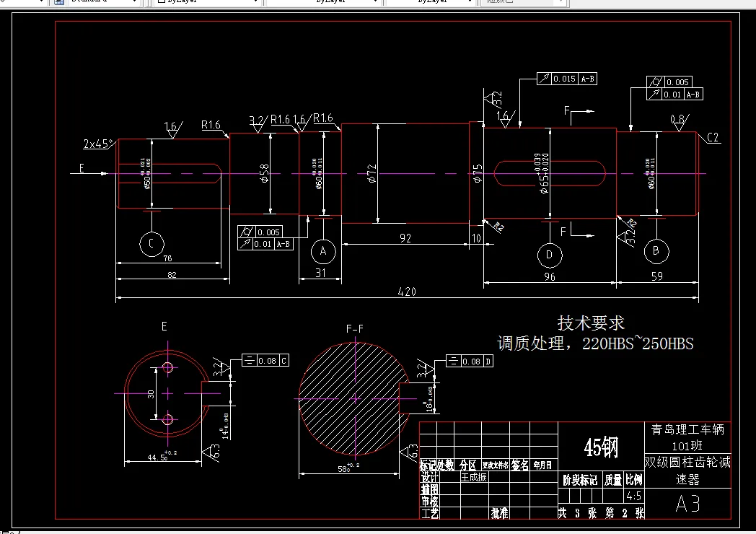Click the φ58 diameter dimension
The image size is (756, 534).
[264, 173]
